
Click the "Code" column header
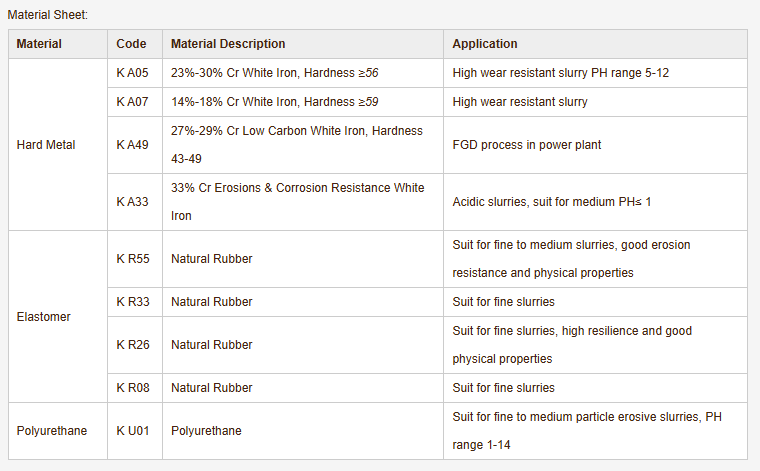131,44
